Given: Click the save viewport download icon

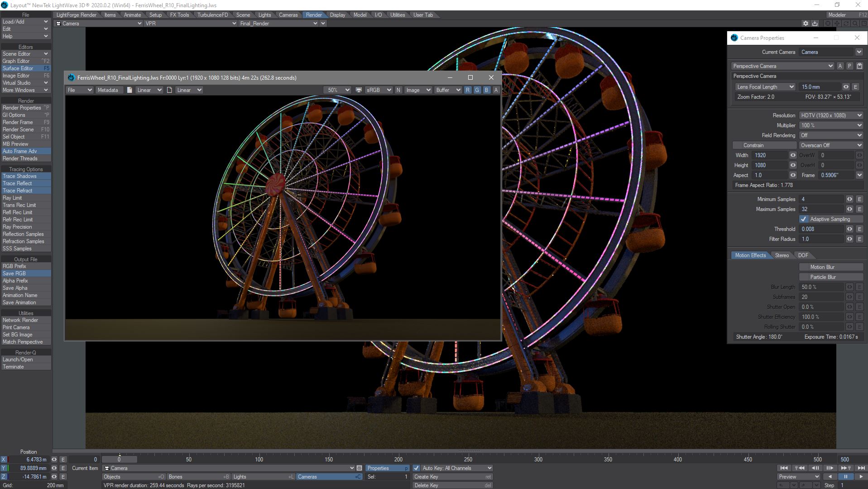Looking at the screenshot, I should pyautogui.click(x=815, y=24).
